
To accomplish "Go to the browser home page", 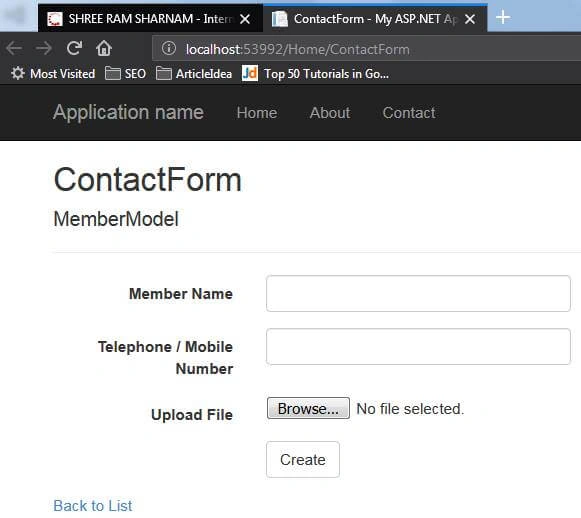I will (x=104, y=48).
